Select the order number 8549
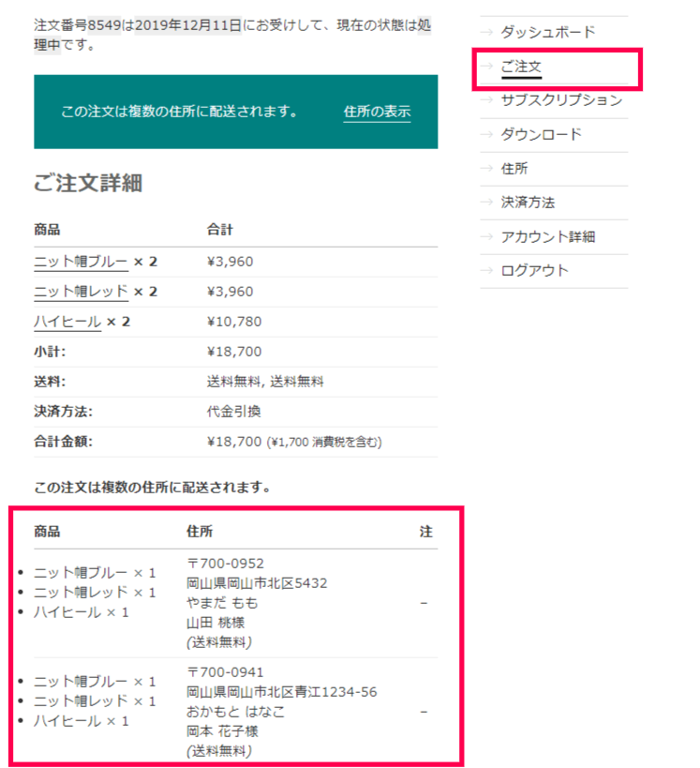 (x=104, y=25)
